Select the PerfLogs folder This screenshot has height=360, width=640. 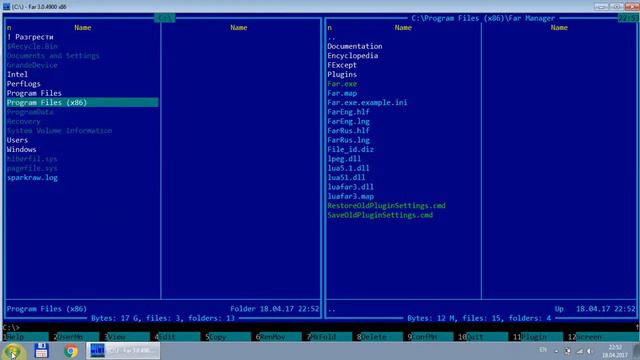click(x=24, y=84)
